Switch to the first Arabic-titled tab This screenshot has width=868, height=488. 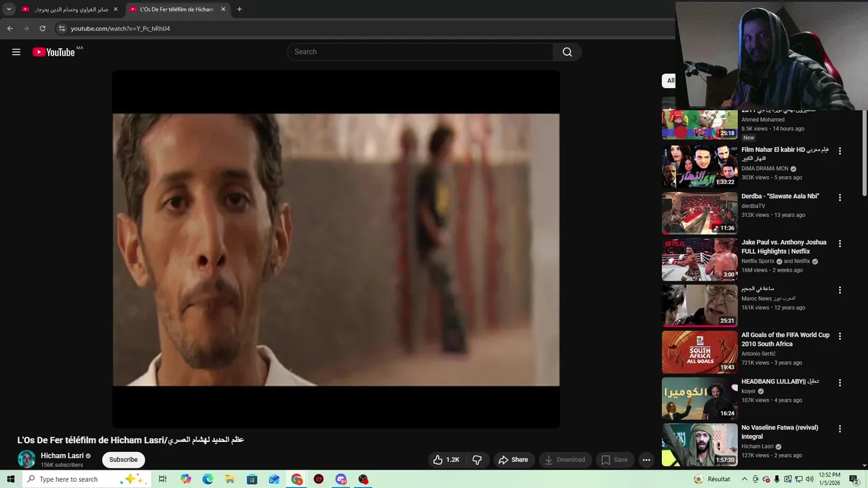click(71, 9)
